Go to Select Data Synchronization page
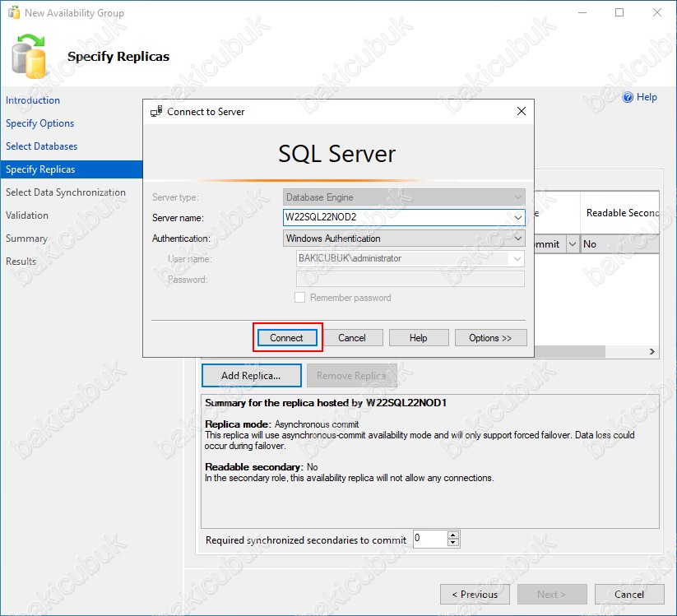 [x=66, y=192]
